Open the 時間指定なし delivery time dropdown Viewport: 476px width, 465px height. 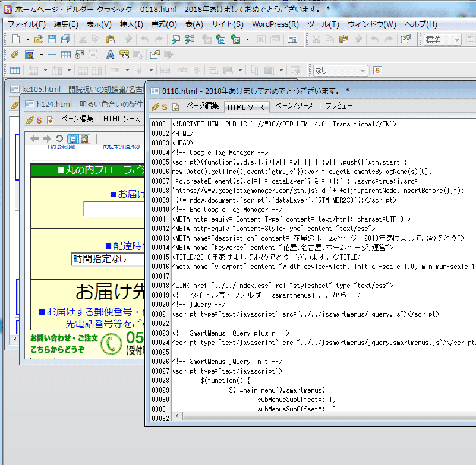(107, 260)
